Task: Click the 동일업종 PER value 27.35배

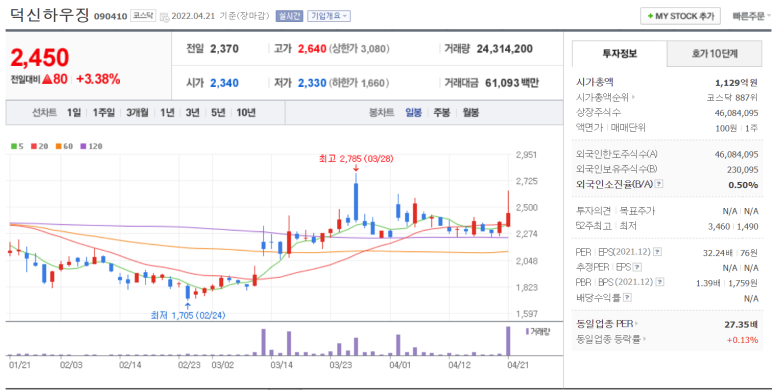Action: [740, 324]
